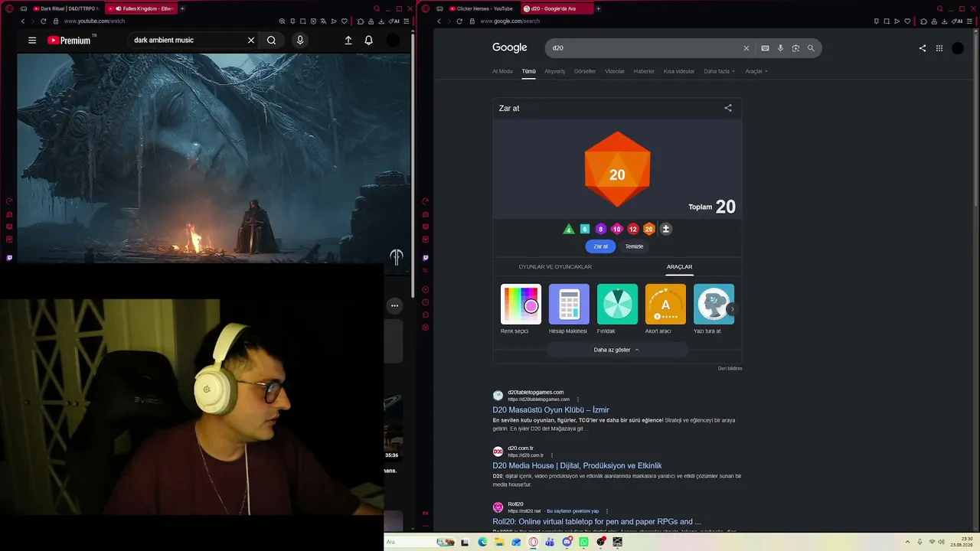Open the 'Akort aracı' tuner tool
The height and width of the screenshot is (551, 980).
point(665,309)
